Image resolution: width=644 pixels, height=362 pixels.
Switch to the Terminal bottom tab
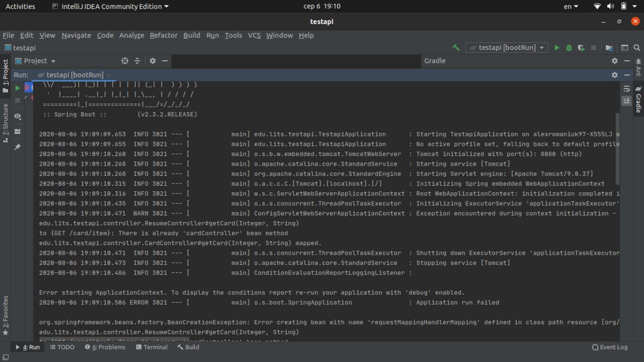[x=151, y=347]
